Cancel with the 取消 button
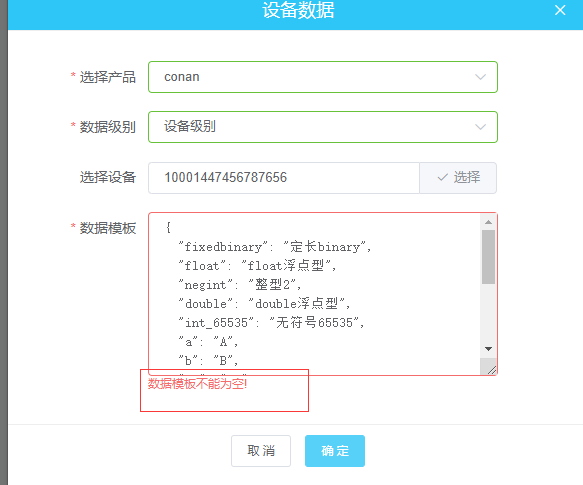 tap(261, 451)
